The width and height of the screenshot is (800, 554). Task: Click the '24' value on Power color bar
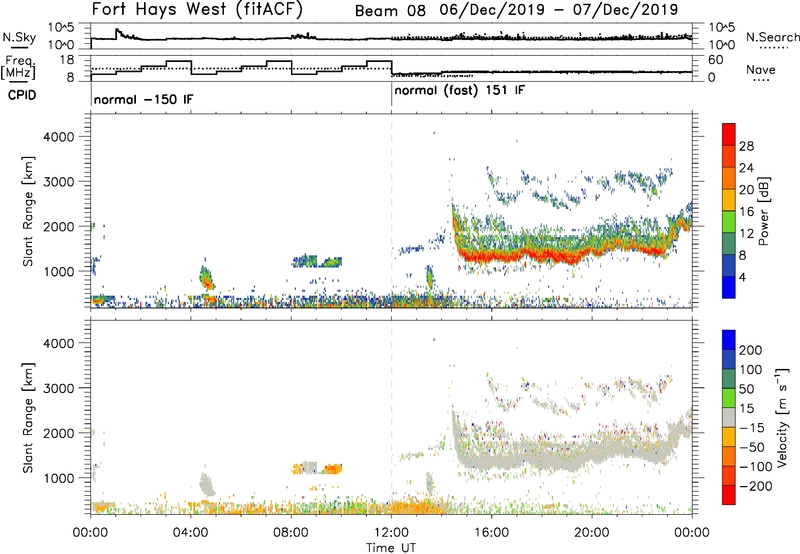pyautogui.click(x=746, y=168)
